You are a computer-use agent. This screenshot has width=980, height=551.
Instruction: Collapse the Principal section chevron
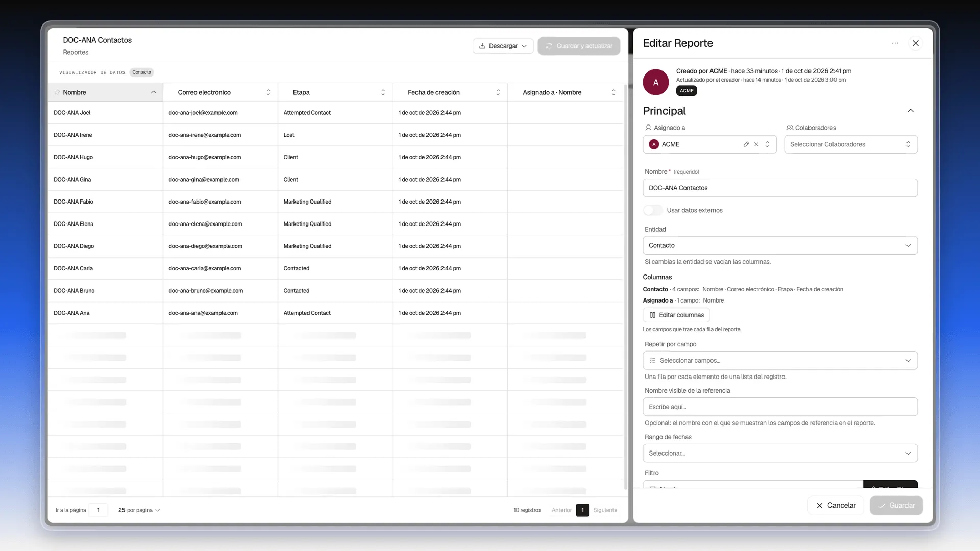coord(910,111)
